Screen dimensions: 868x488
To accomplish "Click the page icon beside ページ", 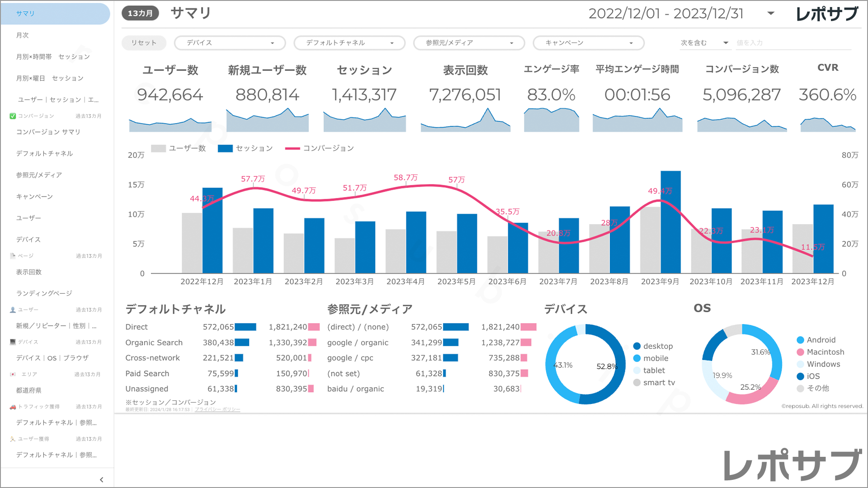I will 13,256.
